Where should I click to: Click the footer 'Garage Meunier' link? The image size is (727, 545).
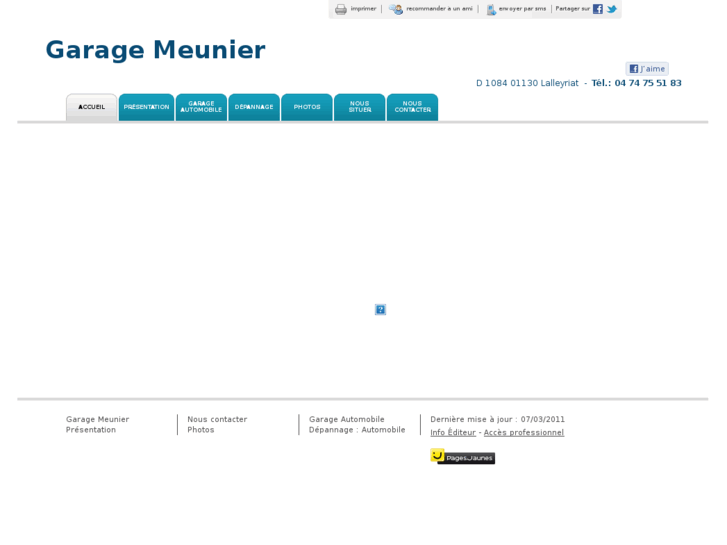[97, 419]
